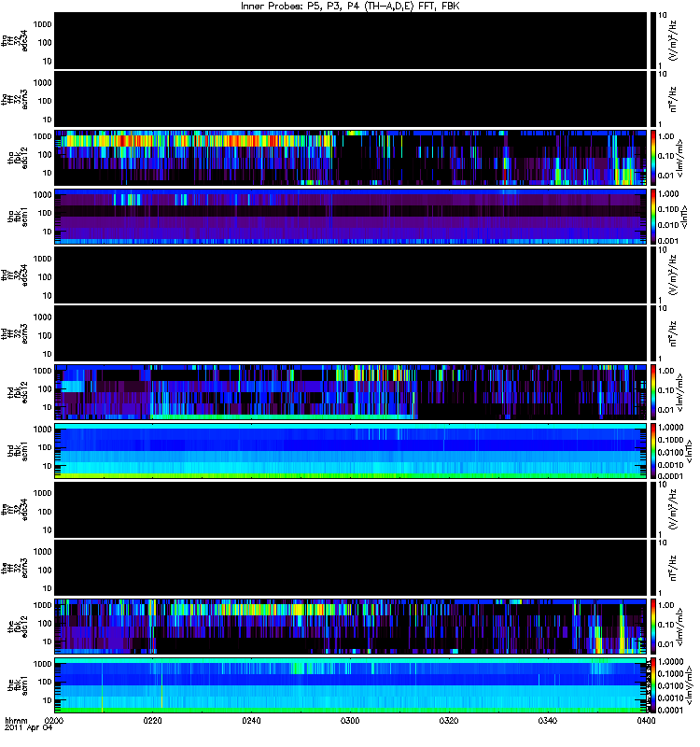Click the rainbow colorbar of the fbk scm1
700x747 pixels.
(x=653, y=685)
